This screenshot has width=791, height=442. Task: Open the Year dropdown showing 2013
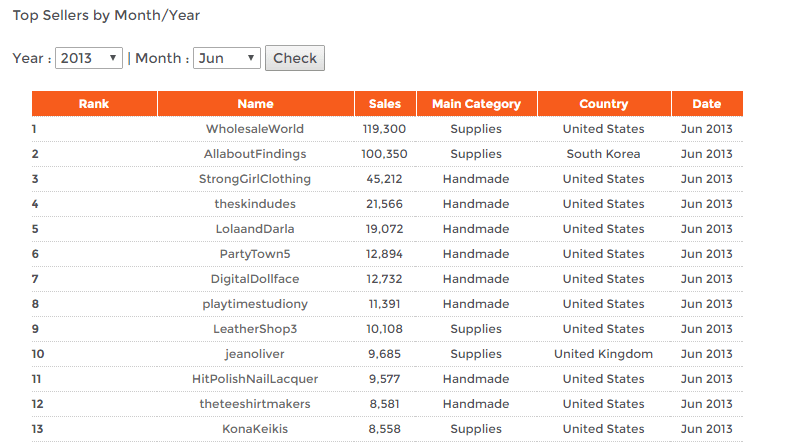pos(89,58)
